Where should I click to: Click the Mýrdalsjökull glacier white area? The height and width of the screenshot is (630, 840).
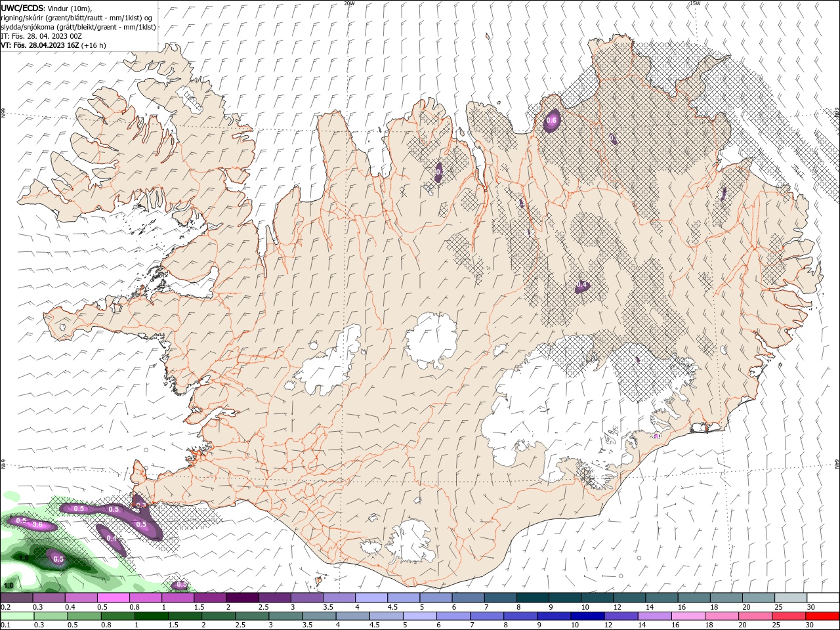pos(411,542)
